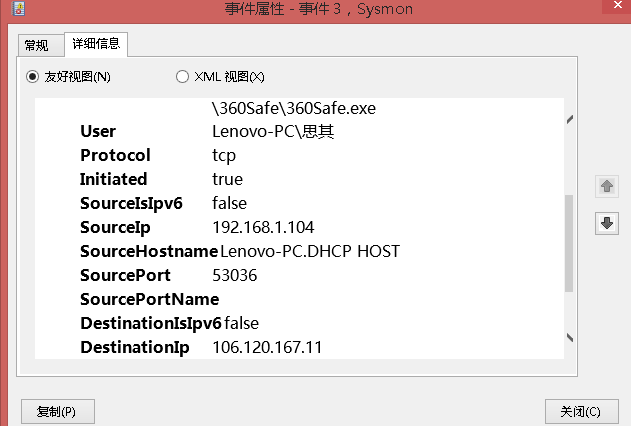Screen dimensions: 631x426
Task: Switch to the 详细信息 tab
Action: (96, 44)
